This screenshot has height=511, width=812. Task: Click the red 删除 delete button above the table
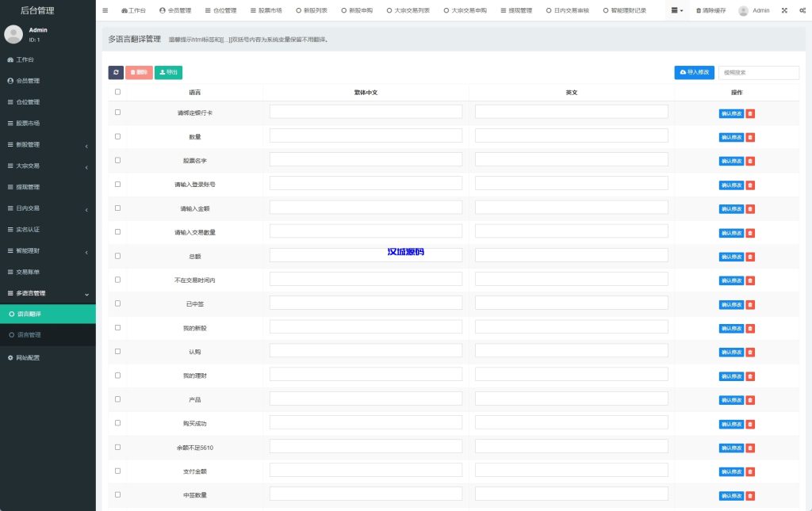[139, 72]
